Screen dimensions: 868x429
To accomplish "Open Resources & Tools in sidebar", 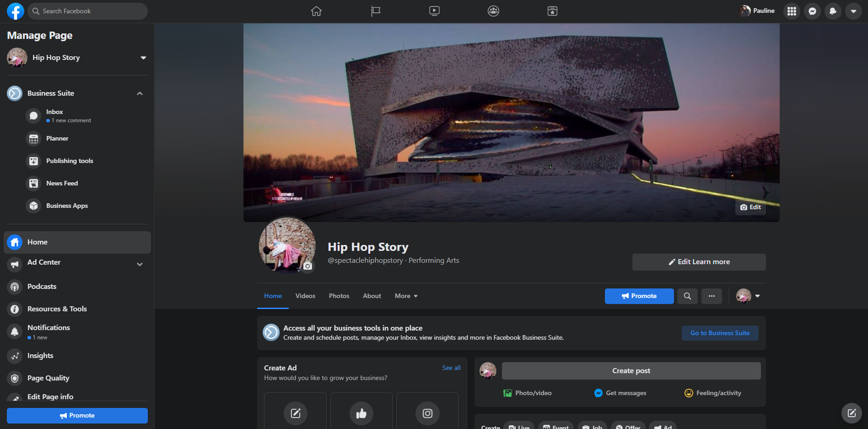I will click(x=77, y=309).
